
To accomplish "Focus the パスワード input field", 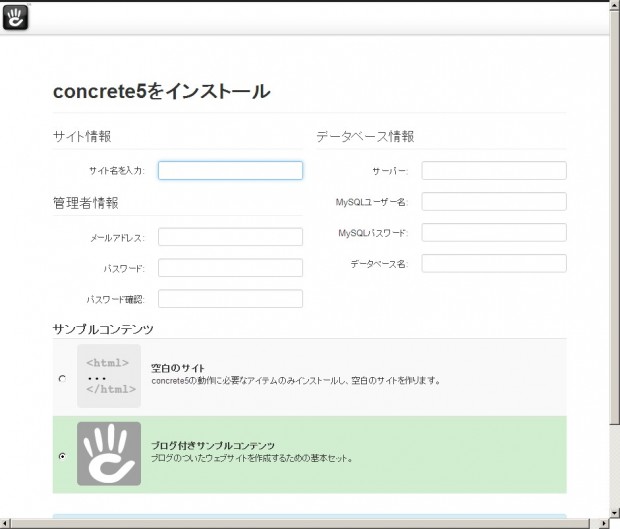I will (x=231, y=268).
